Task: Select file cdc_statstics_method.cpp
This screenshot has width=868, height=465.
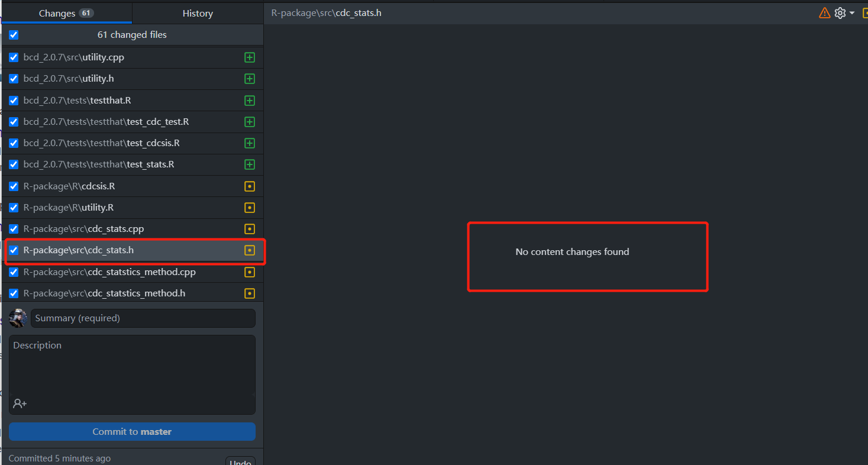Action: tap(133, 272)
